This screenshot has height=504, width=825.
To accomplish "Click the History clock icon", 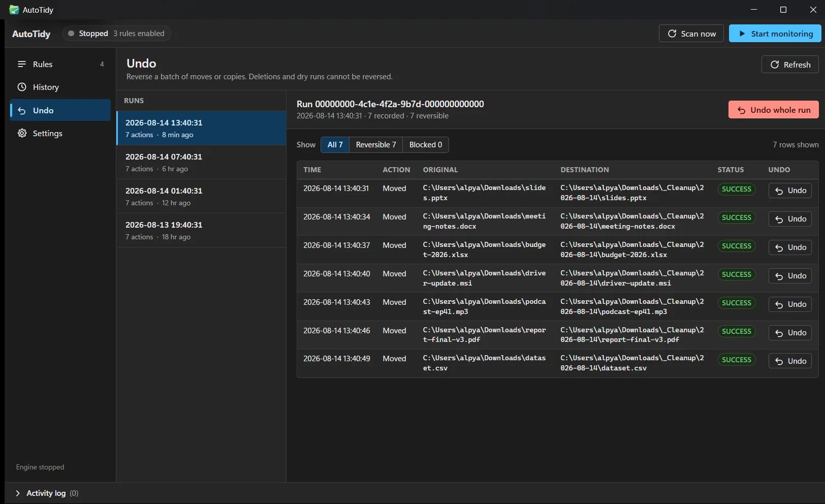I will click(x=22, y=87).
